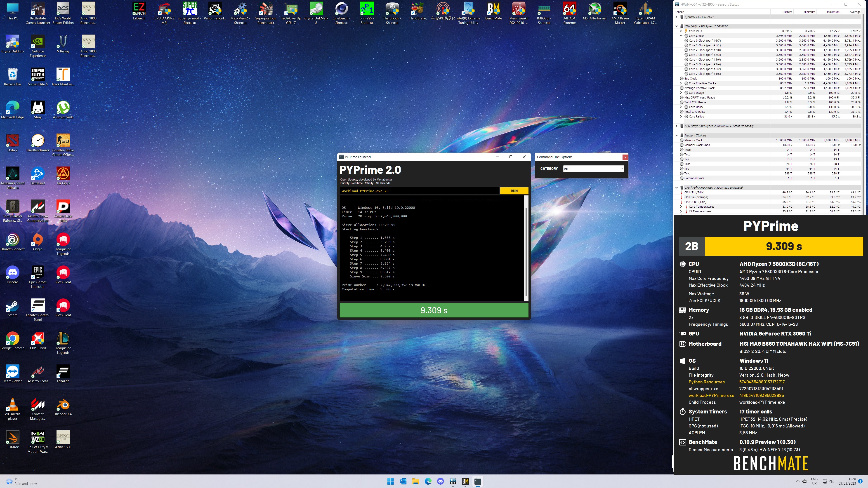Open BenchMate from the taskbar
This screenshot has height=488, width=868.
click(465, 481)
